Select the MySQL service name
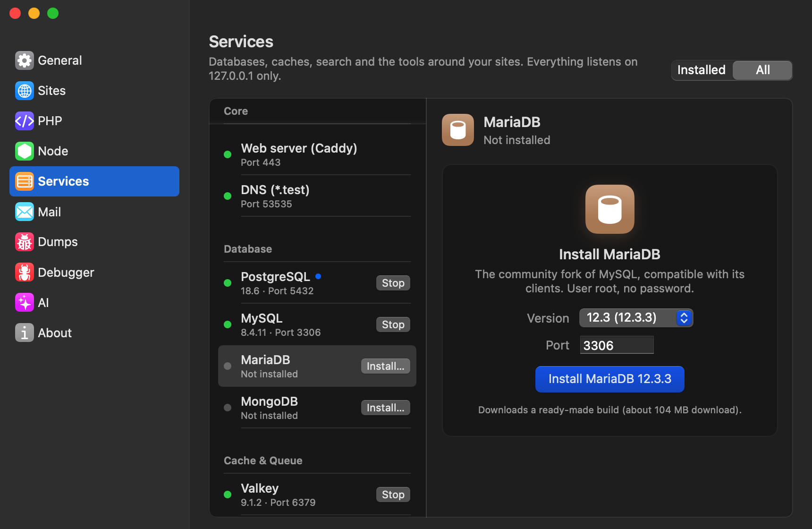 pyautogui.click(x=262, y=318)
